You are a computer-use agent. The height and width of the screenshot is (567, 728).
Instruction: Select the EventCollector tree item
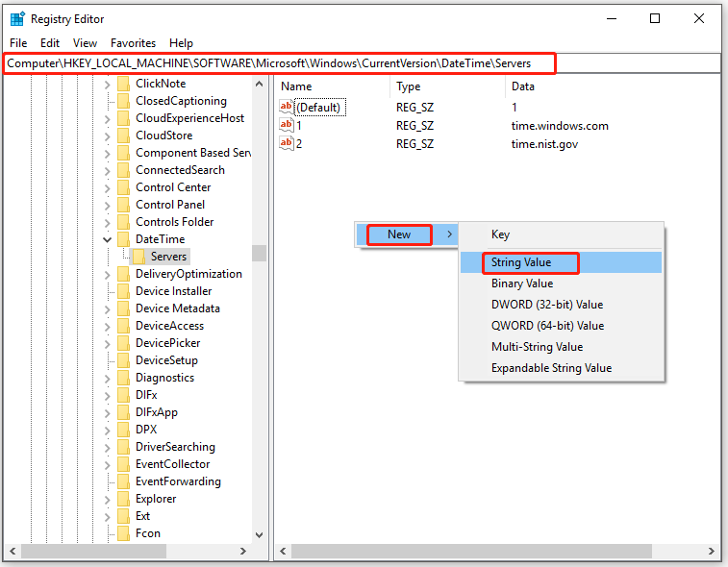[172, 464]
